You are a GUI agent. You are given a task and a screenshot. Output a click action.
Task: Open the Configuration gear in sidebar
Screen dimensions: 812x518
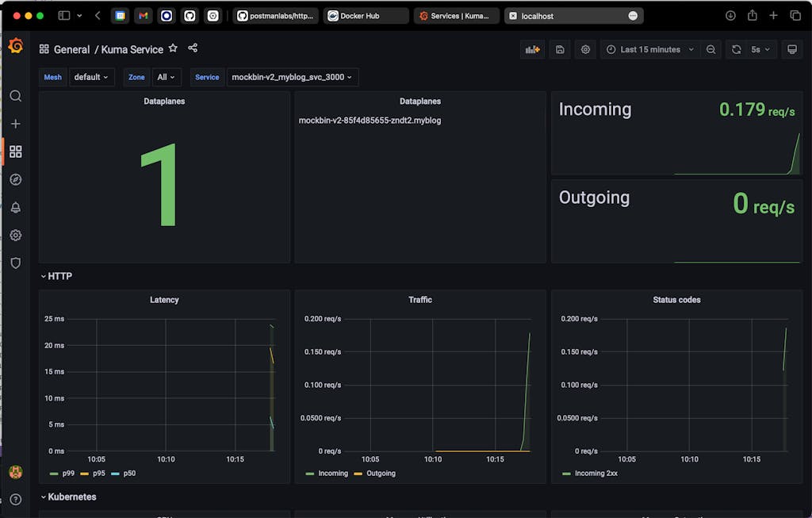[15, 236]
